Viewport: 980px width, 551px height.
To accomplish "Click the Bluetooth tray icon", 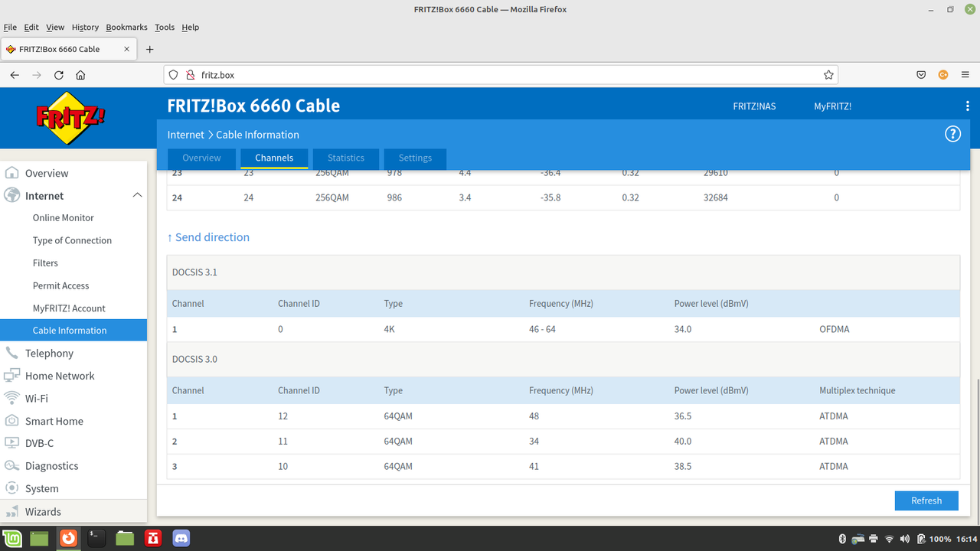I will tap(841, 539).
